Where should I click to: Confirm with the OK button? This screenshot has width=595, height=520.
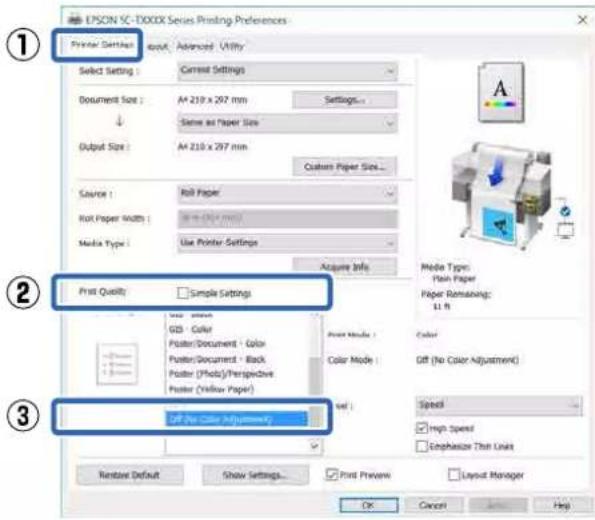[369, 505]
